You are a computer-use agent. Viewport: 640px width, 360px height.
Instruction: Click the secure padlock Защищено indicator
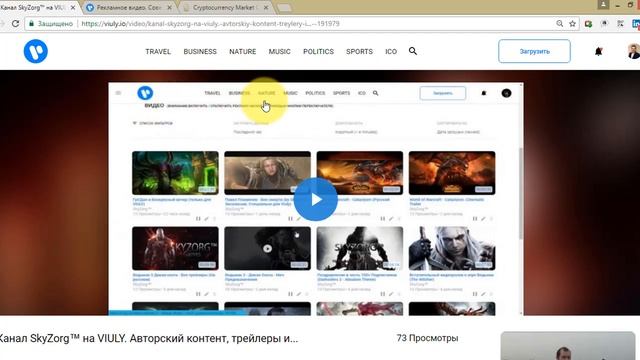click(51, 24)
